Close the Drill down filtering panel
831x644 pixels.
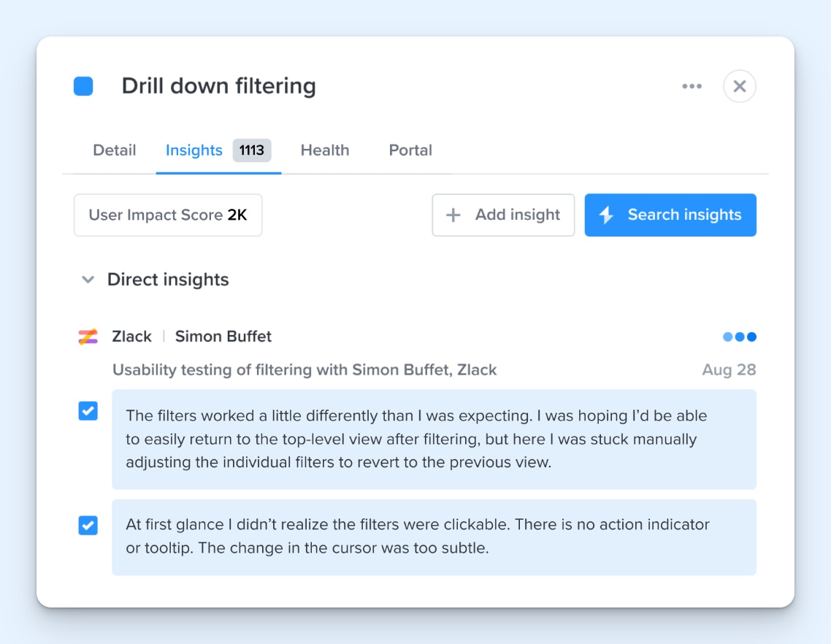pyautogui.click(x=739, y=86)
